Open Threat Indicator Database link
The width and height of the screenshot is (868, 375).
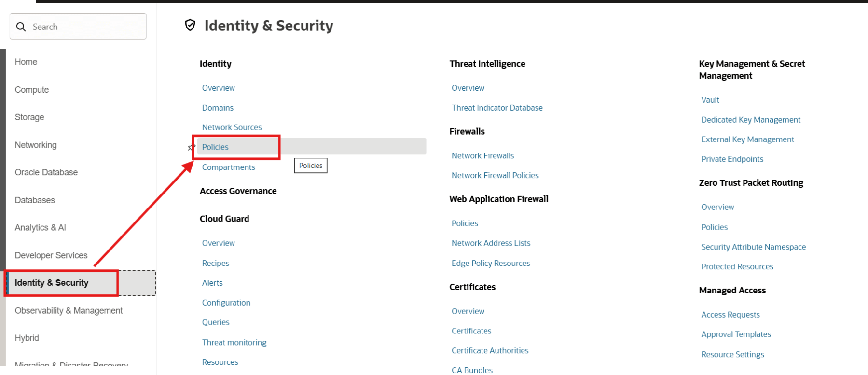(x=497, y=108)
